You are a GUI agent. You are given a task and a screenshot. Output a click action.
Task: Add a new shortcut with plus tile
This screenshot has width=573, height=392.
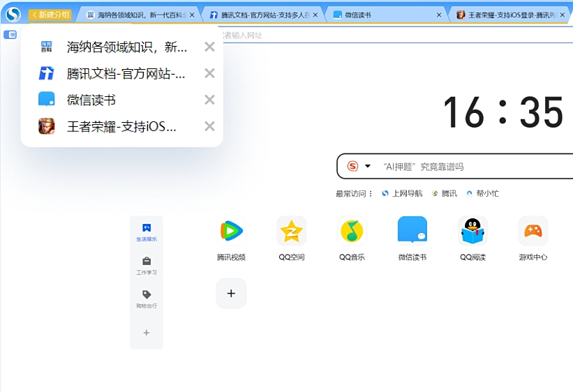pos(231,293)
